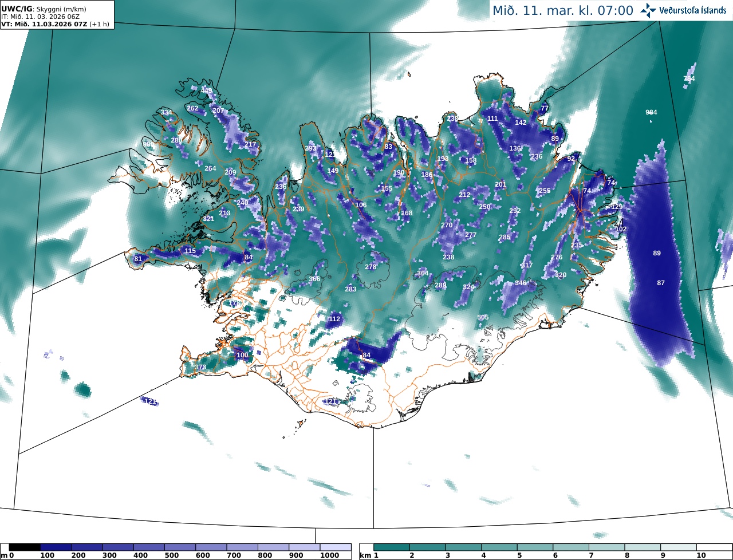Click visibility value 213 on the map
The height and width of the screenshot is (560, 733).
[x=224, y=213]
